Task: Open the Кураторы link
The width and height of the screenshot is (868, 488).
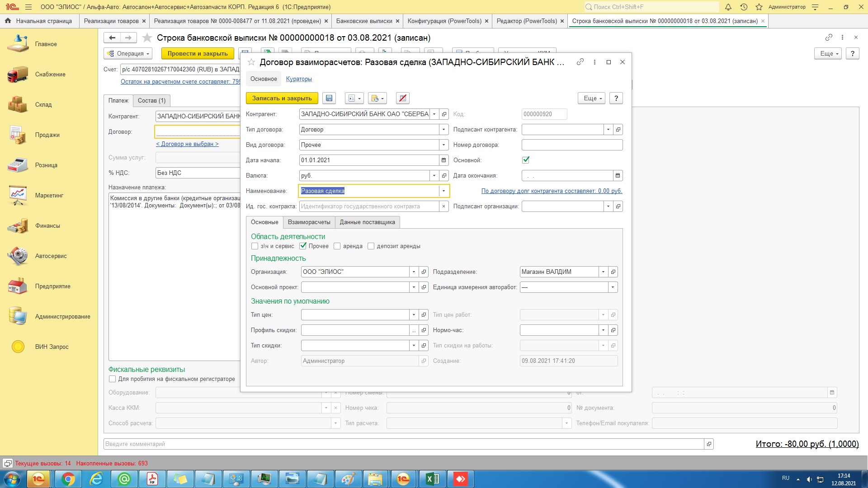Action: point(299,79)
